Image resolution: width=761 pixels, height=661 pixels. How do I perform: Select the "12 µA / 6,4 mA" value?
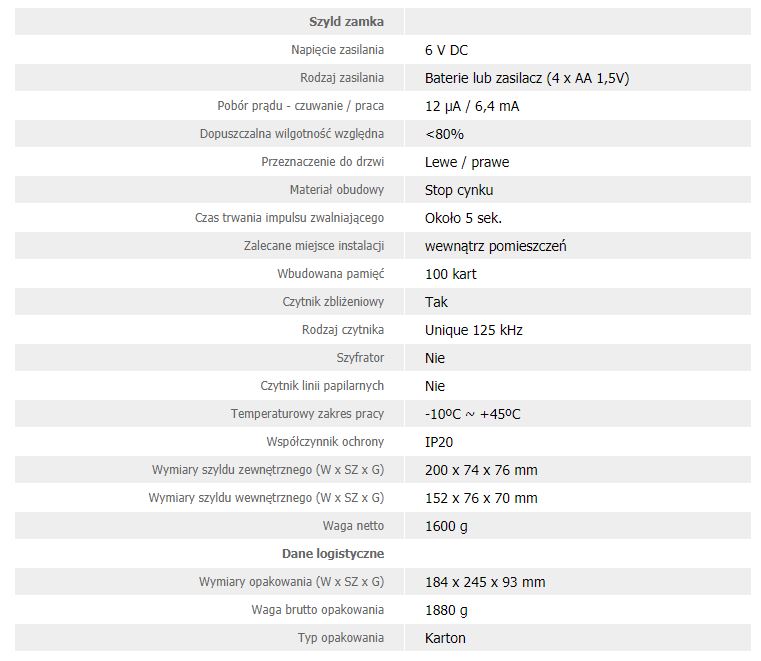point(471,105)
